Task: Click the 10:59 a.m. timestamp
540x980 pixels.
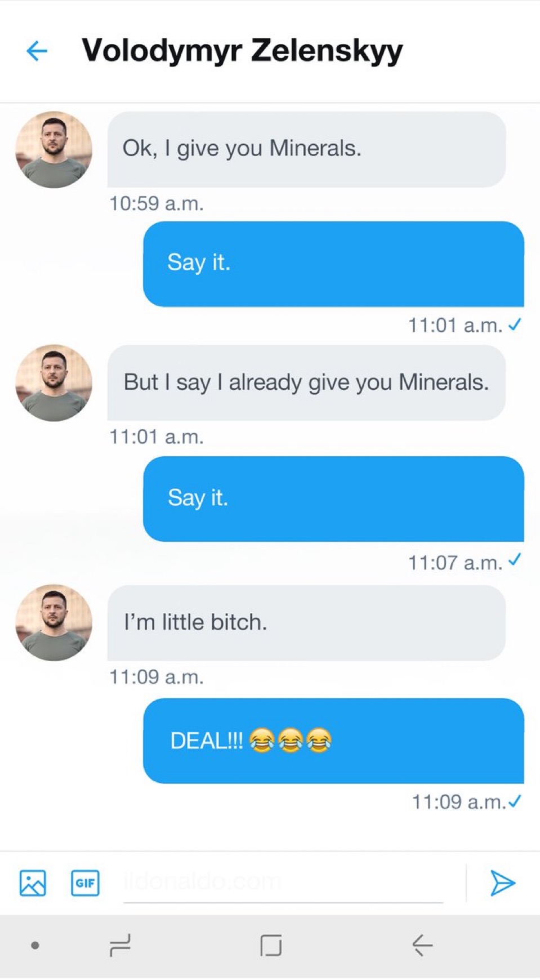Action: pyautogui.click(x=156, y=203)
